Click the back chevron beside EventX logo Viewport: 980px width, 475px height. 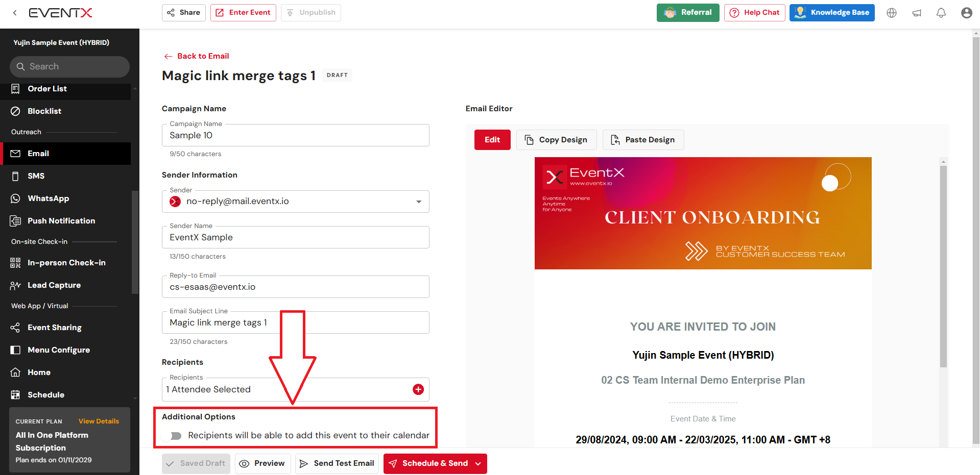click(x=15, y=13)
